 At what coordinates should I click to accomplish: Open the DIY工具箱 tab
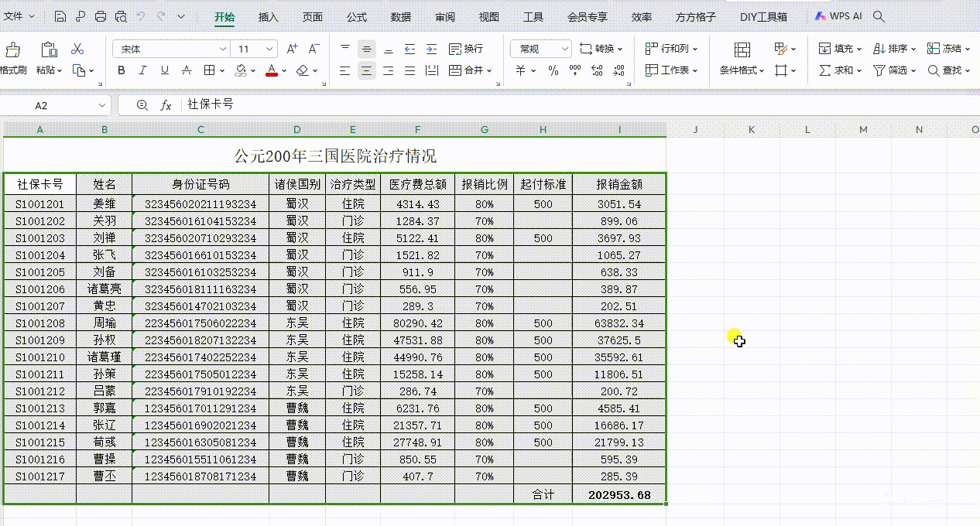point(763,16)
